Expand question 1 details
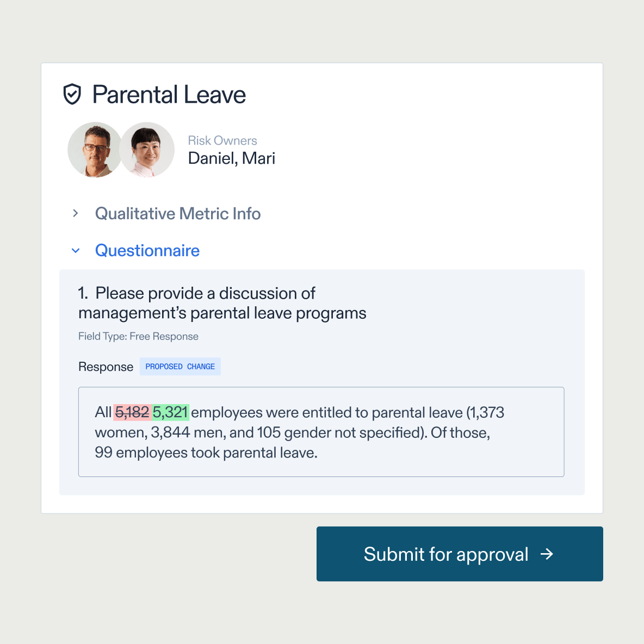This screenshot has height=644, width=644. (222, 303)
